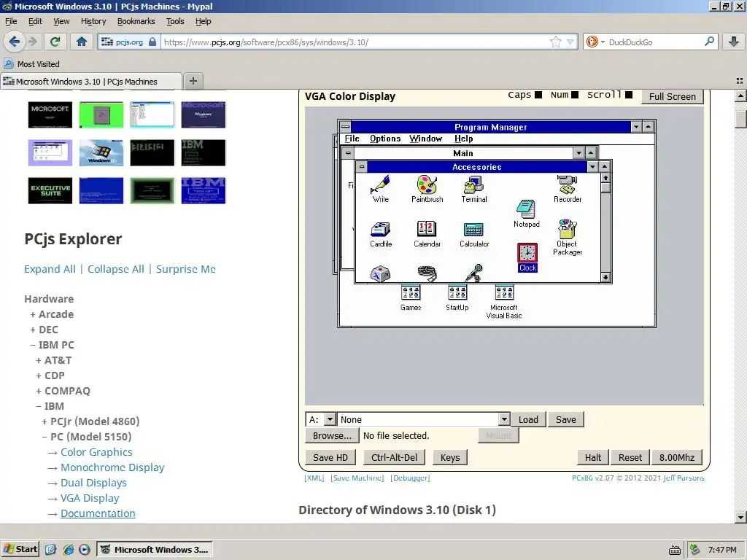Image resolution: width=747 pixels, height=560 pixels.
Task: Expand the DEC tree node
Action: pyautogui.click(x=33, y=330)
